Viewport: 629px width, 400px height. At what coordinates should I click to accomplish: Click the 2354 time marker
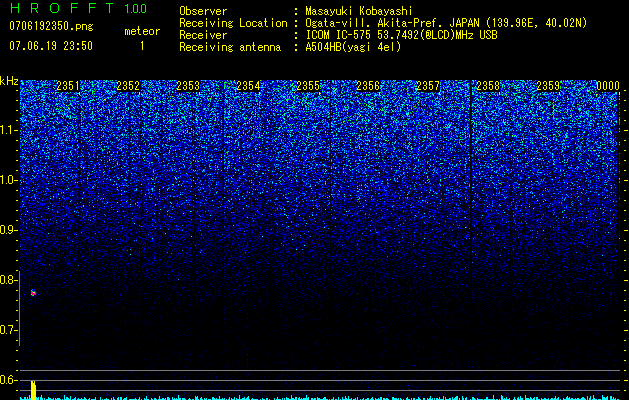(248, 86)
